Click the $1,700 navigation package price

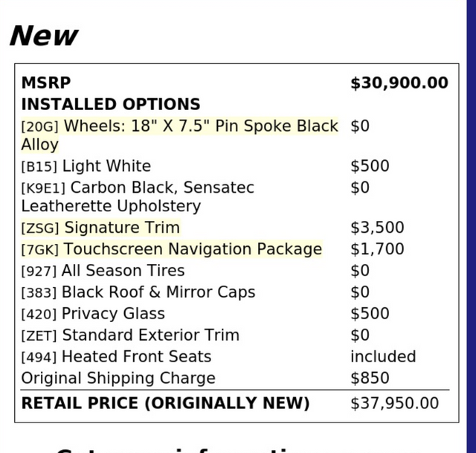377,249
